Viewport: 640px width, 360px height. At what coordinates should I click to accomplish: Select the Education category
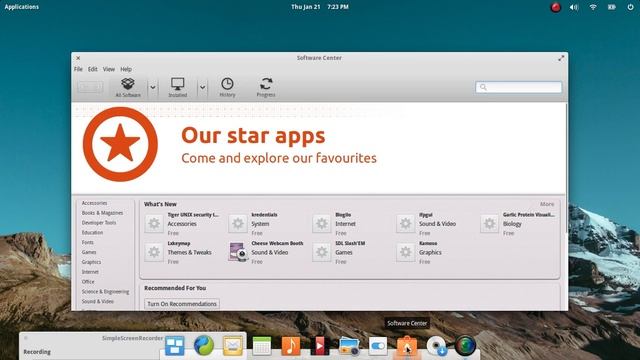pos(92,232)
